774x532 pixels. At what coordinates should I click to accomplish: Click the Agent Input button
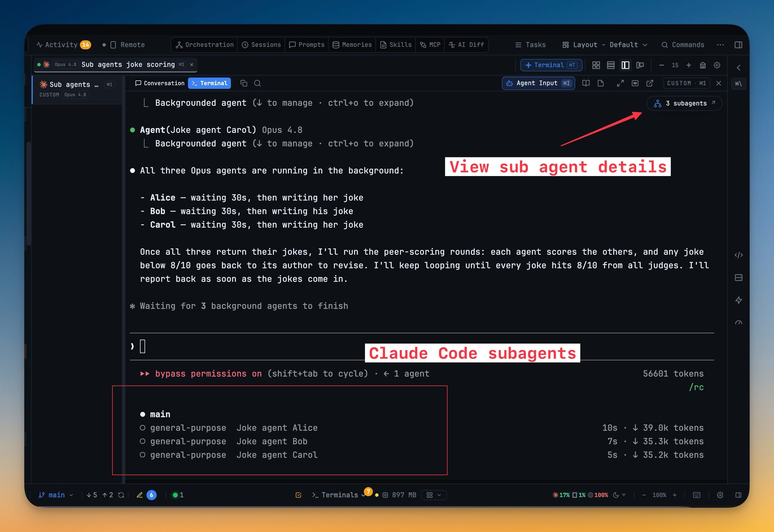click(x=538, y=83)
